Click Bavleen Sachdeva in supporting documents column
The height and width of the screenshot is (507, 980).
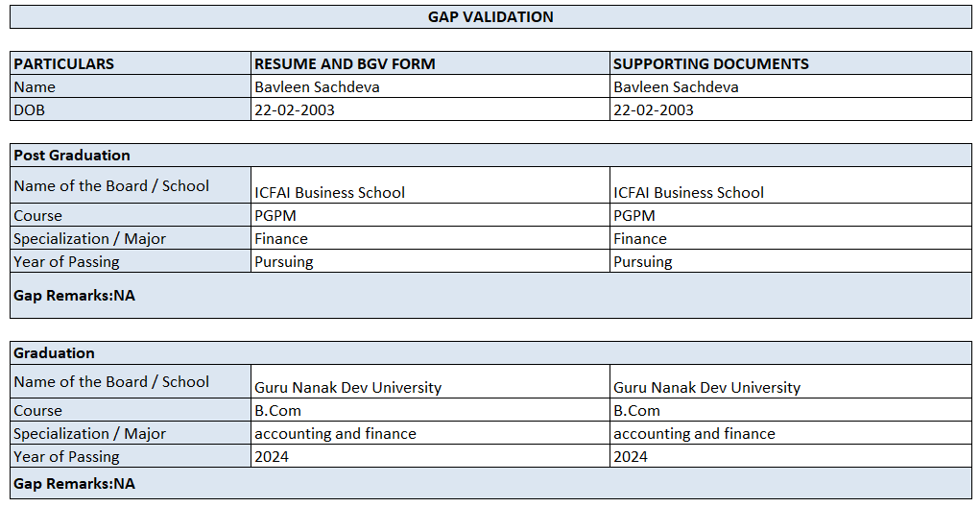coord(676,86)
